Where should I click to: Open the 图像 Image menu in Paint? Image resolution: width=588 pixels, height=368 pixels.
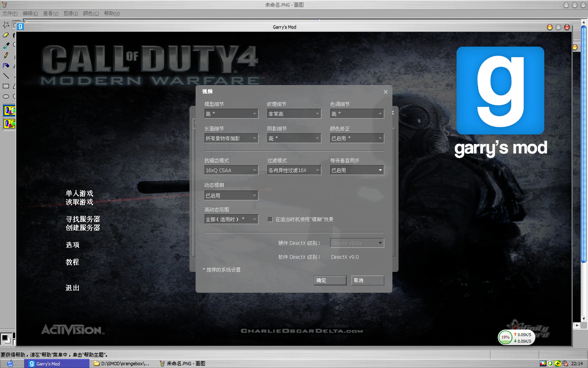(71, 13)
